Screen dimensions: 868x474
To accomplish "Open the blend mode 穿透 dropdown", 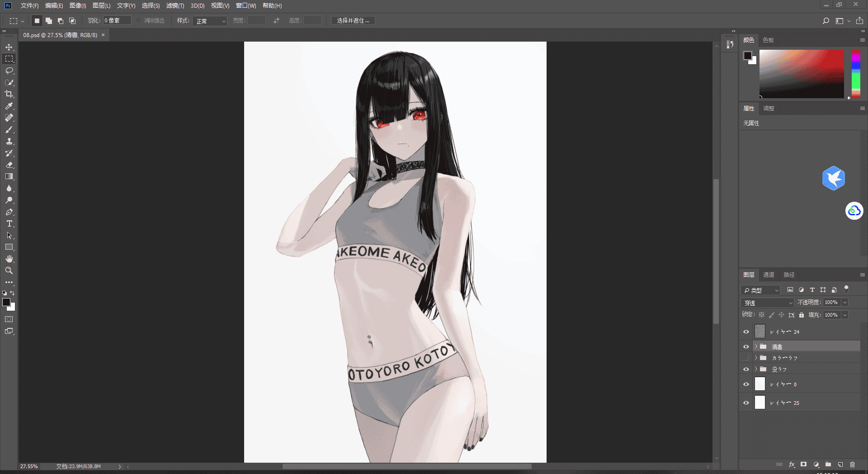I will [767, 303].
